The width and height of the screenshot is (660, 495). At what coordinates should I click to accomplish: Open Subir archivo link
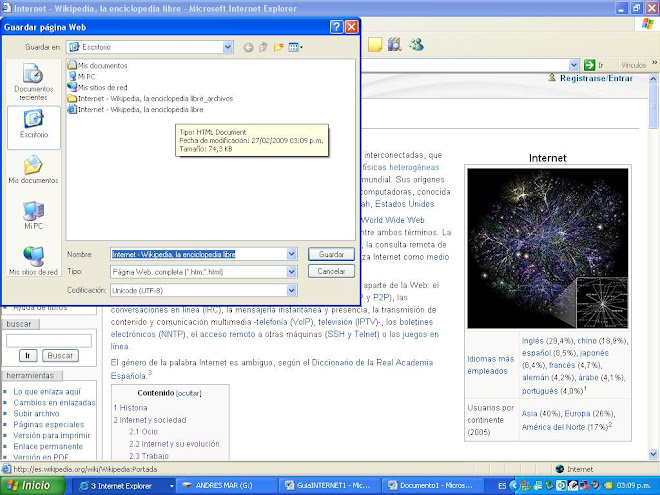[36, 413]
